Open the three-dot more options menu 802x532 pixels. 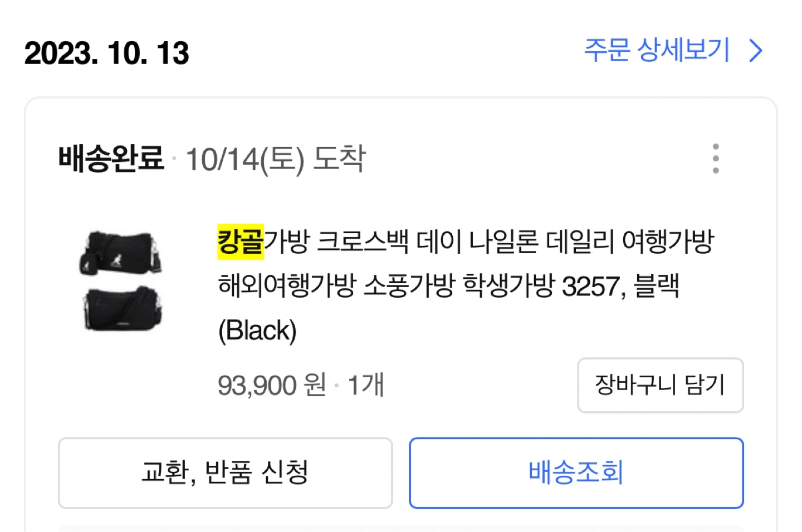(716, 159)
